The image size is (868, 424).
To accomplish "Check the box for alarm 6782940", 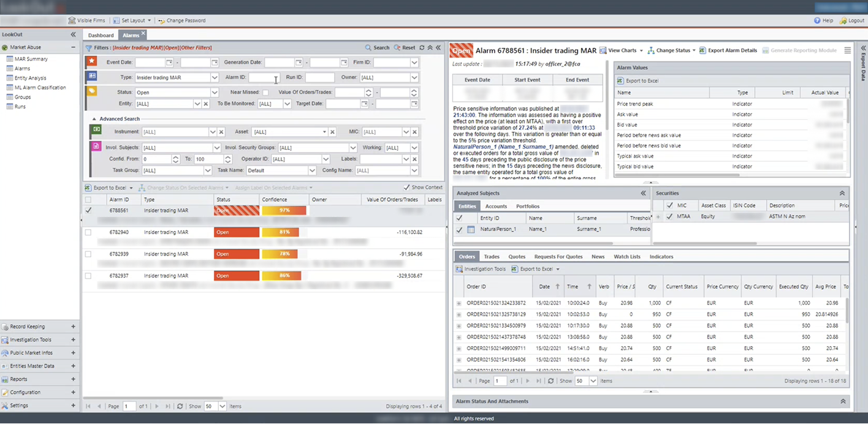I will [x=88, y=232].
